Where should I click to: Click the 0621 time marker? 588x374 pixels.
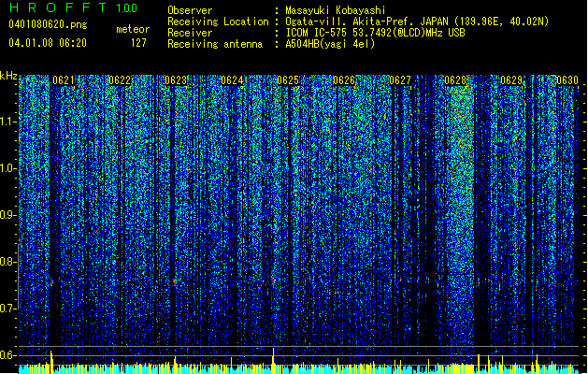pos(64,80)
